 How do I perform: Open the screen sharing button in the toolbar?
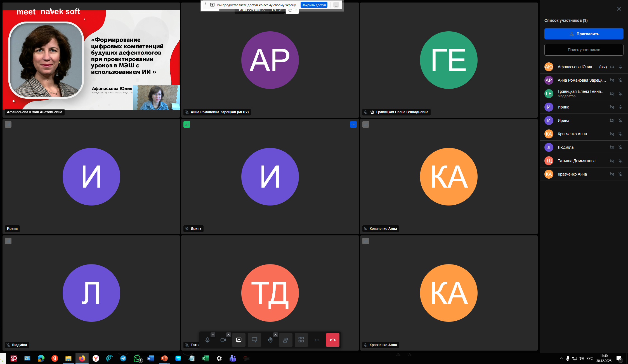click(239, 340)
